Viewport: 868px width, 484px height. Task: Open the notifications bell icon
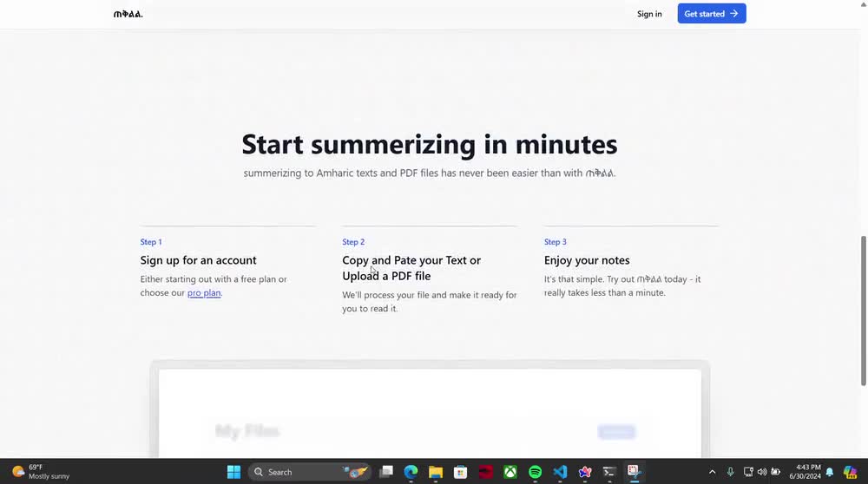pyautogui.click(x=829, y=472)
